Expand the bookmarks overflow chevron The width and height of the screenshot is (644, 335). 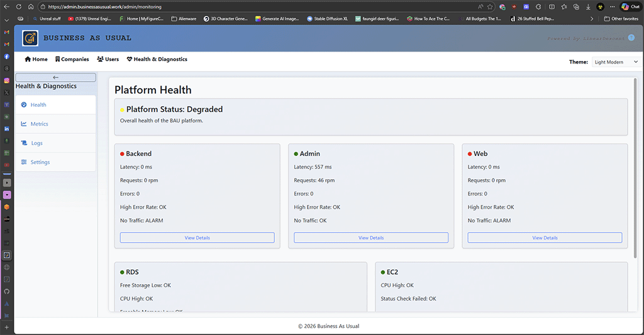[x=591, y=19]
